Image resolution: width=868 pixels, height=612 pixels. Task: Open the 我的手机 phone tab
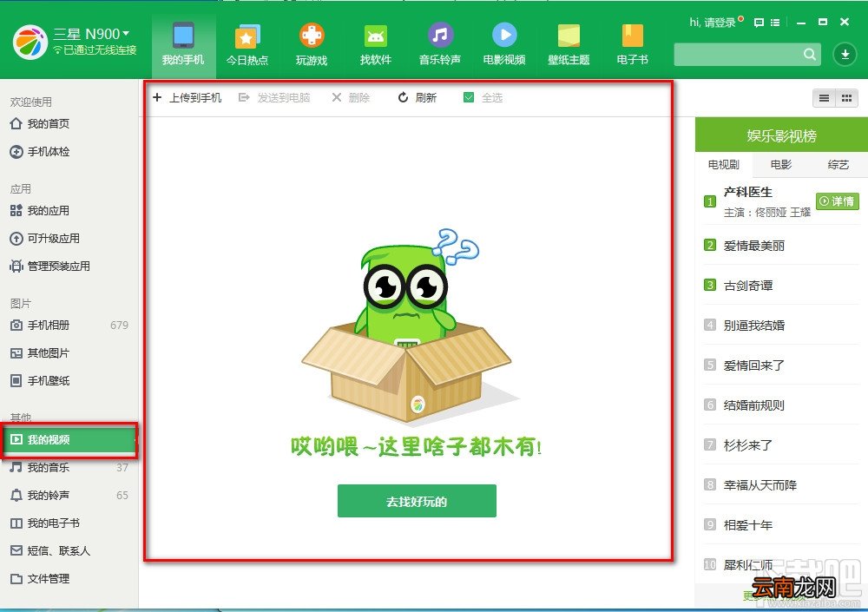click(183, 46)
